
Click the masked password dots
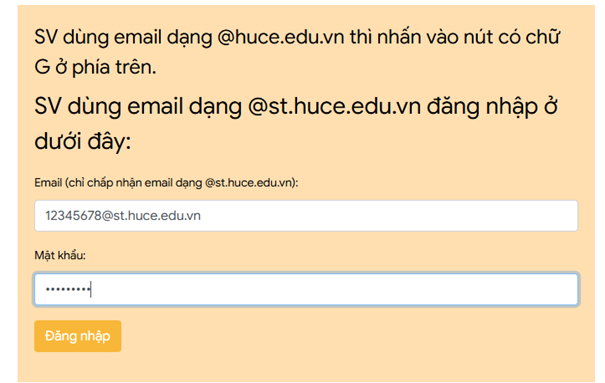[x=68, y=289]
